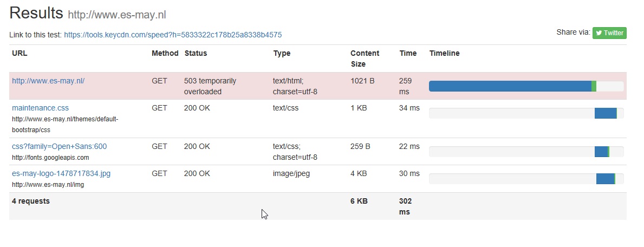Click the URL column header
Image resolution: width=644 pixels, height=247 pixels.
[19, 53]
